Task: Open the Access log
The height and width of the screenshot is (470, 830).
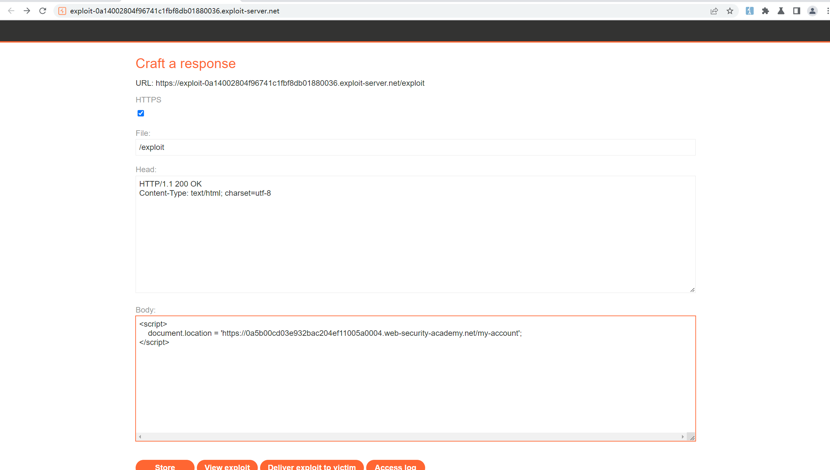Action: click(x=395, y=466)
